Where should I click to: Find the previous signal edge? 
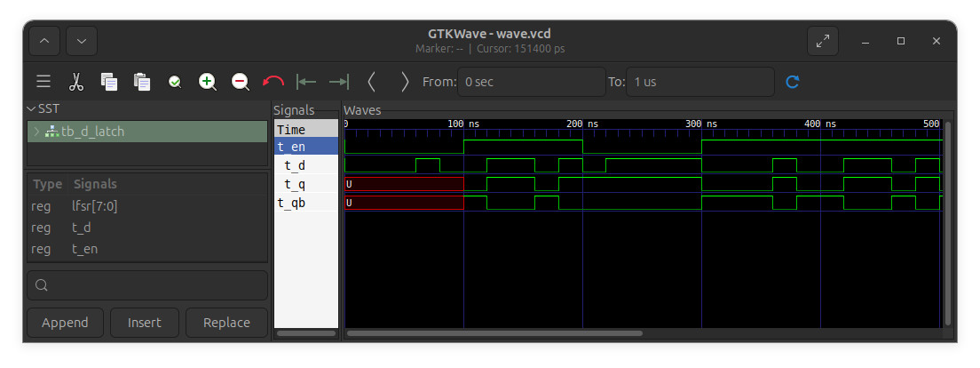(372, 82)
